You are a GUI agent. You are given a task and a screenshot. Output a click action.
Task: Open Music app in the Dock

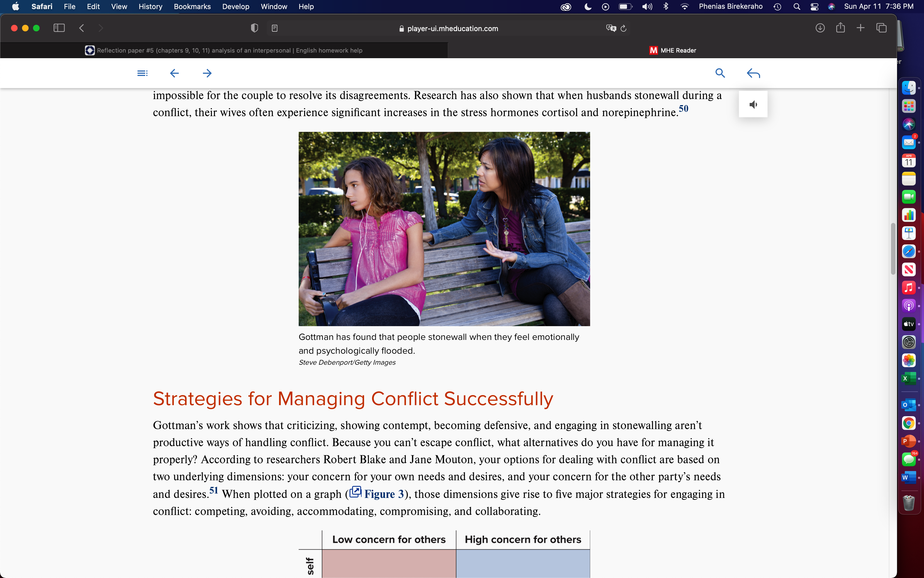[x=909, y=287]
